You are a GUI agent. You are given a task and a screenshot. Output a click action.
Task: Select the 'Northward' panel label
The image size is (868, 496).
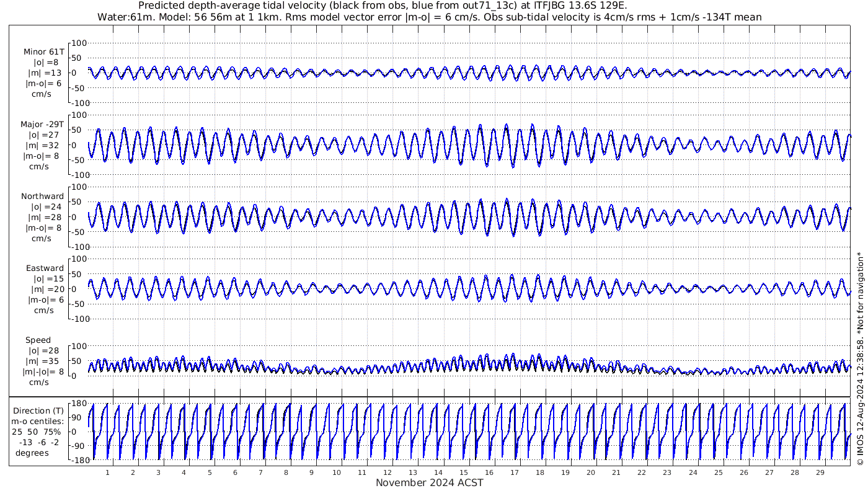click(42, 197)
